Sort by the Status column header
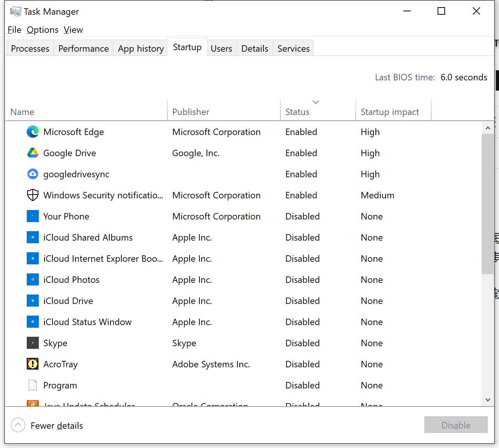The width and height of the screenshot is (499, 448). tap(318, 110)
